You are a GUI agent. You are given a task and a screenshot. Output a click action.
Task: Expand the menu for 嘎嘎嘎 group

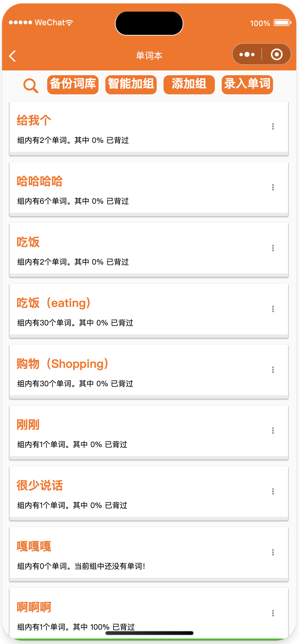click(273, 552)
